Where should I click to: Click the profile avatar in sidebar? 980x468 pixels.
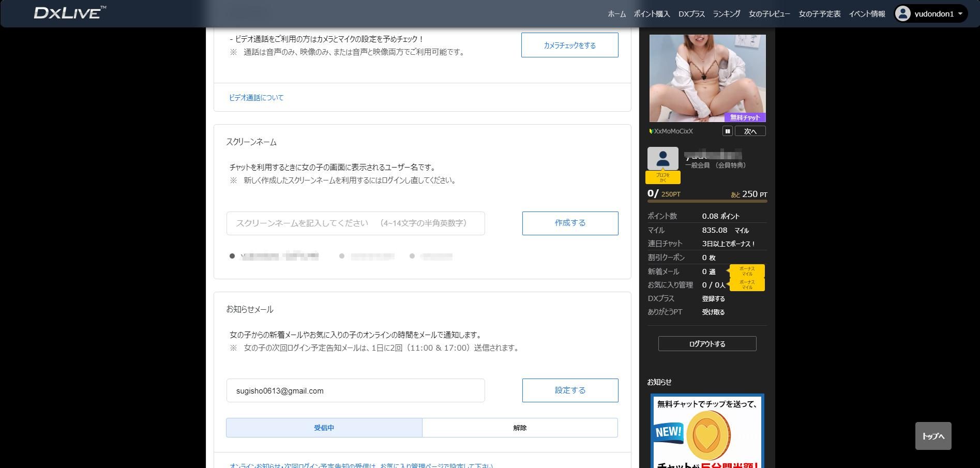pos(662,158)
